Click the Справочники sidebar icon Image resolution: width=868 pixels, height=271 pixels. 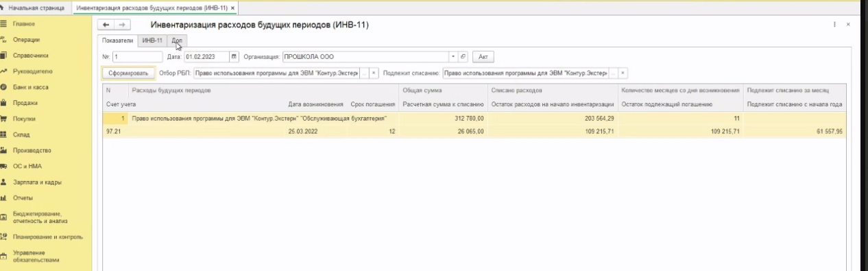click(x=3, y=56)
